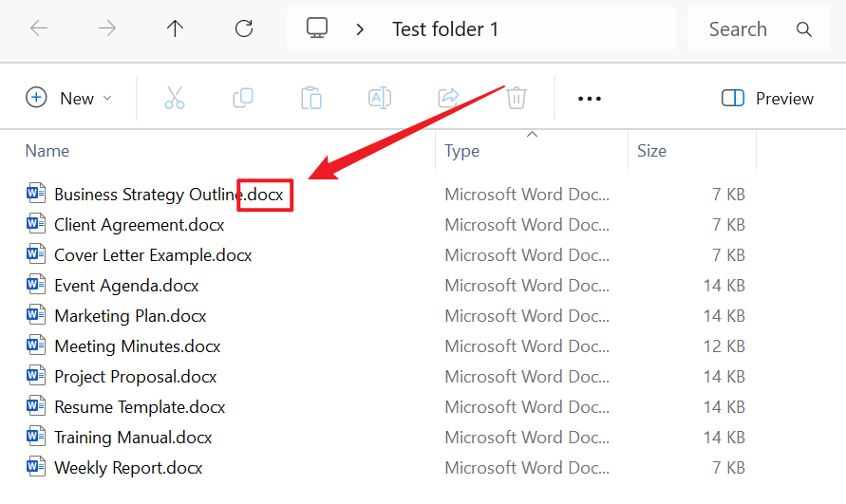This screenshot has width=846, height=504.
Task: Sort files by the Type column
Action: point(462,150)
